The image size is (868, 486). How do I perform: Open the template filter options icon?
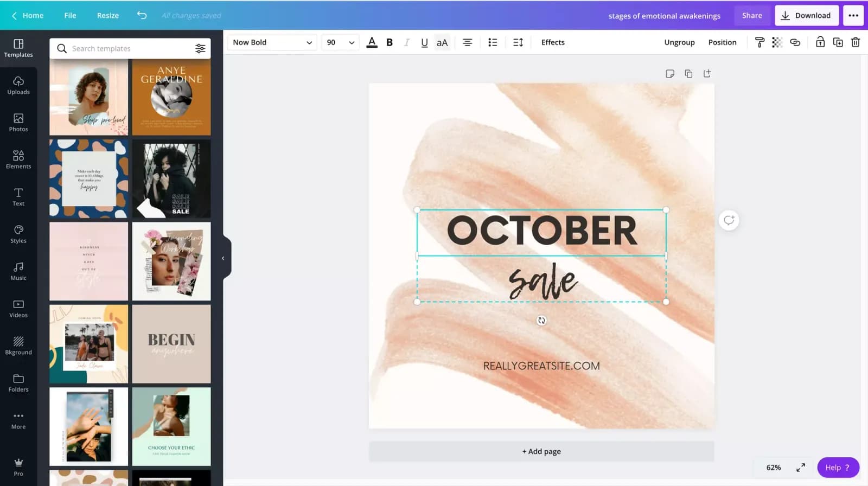click(x=200, y=48)
